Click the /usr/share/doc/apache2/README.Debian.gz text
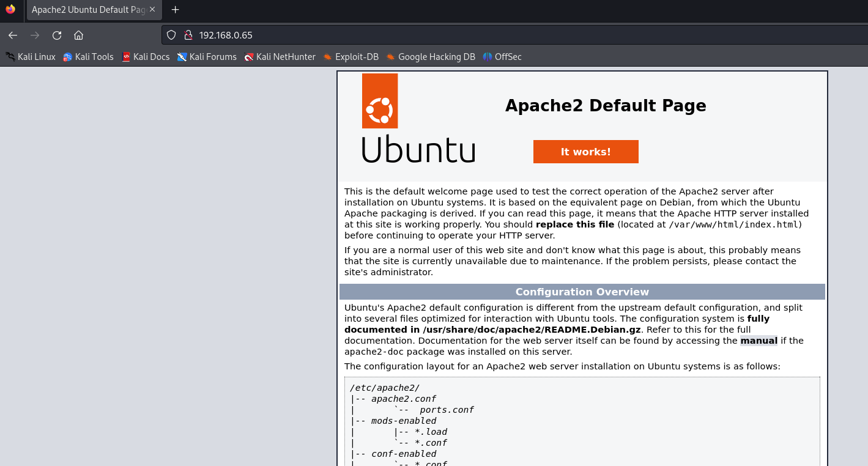 click(532, 330)
